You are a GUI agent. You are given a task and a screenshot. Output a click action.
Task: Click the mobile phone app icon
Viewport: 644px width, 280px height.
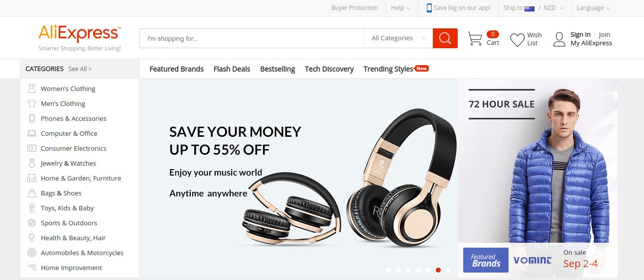pos(429,8)
